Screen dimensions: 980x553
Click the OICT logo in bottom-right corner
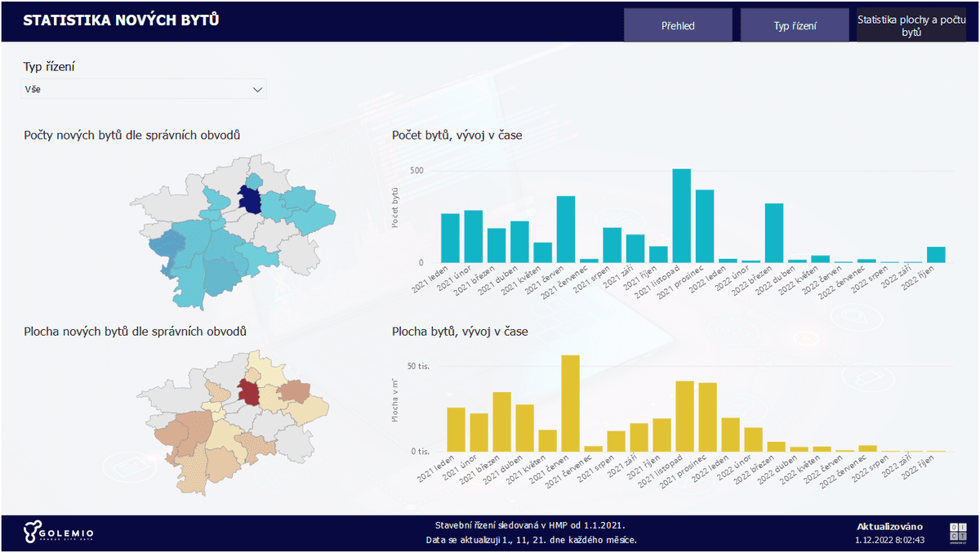pos(957,532)
